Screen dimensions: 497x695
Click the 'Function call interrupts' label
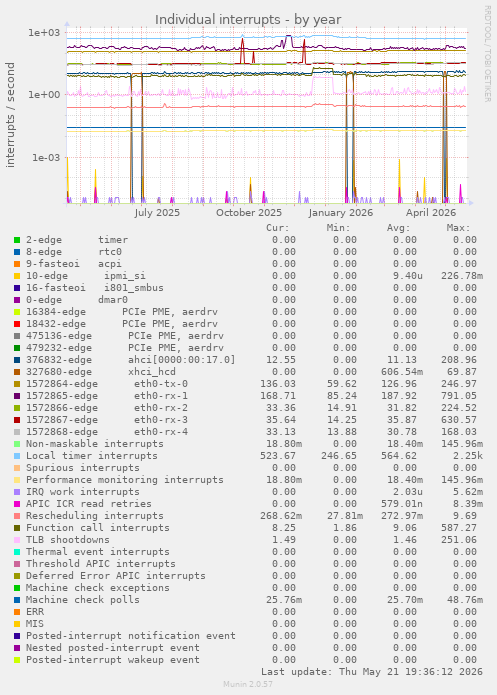(98, 527)
